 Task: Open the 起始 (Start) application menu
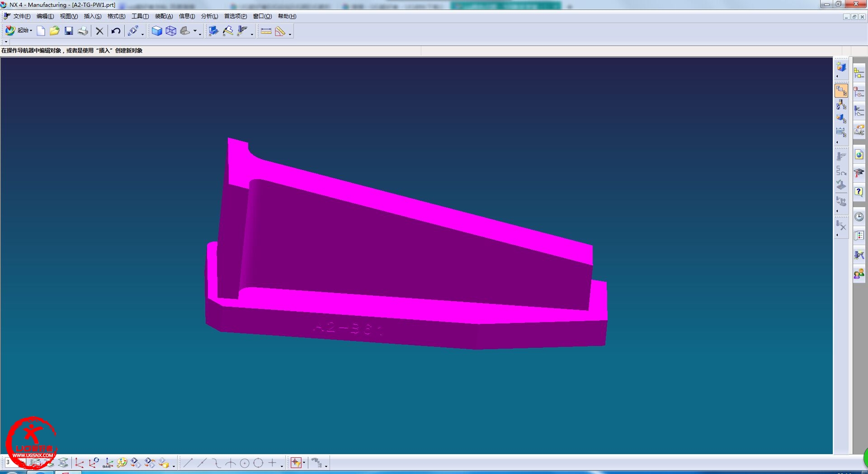pos(19,30)
